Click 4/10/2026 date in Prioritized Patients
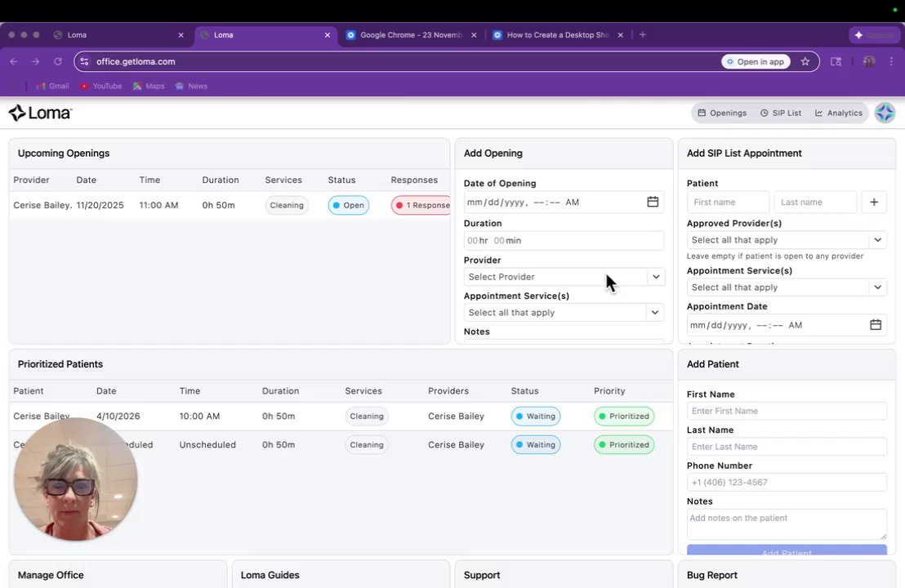 pyautogui.click(x=118, y=416)
